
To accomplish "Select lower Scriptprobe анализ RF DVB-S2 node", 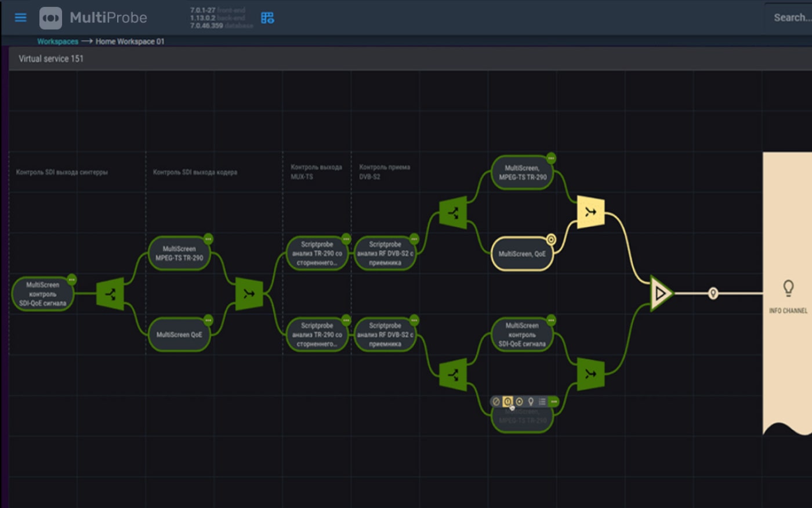I will click(385, 334).
